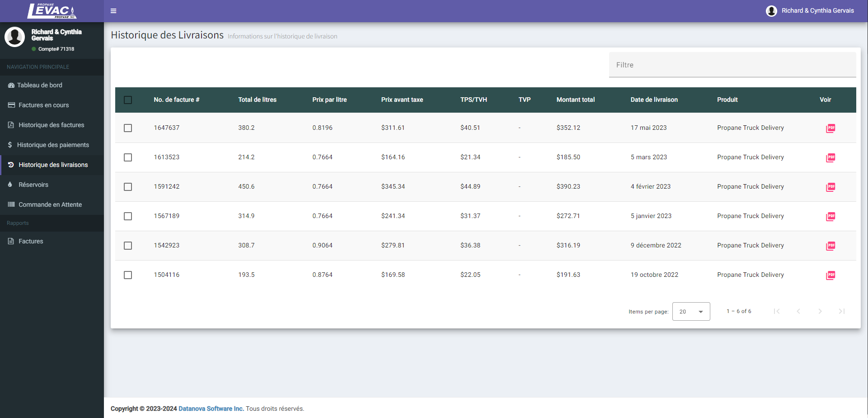Open the Factures report
868x418 pixels.
(x=52, y=241)
